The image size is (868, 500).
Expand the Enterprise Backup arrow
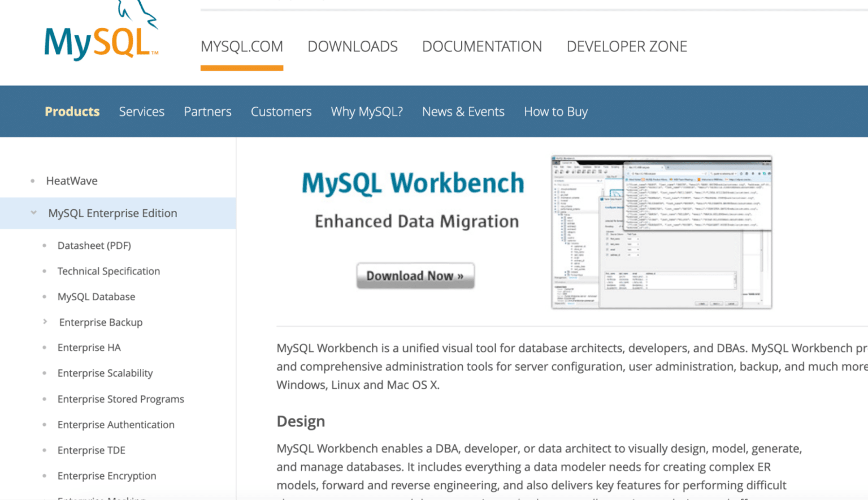coord(45,322)
